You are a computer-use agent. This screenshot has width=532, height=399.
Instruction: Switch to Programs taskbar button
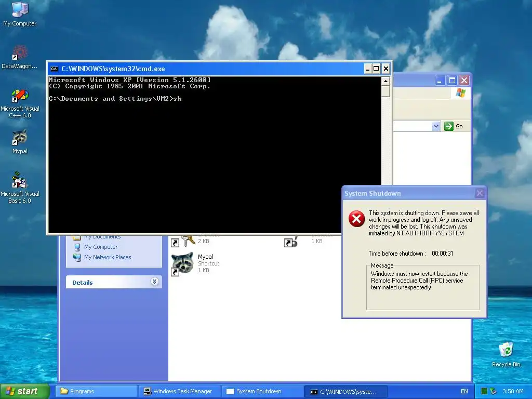pos(96,391)
